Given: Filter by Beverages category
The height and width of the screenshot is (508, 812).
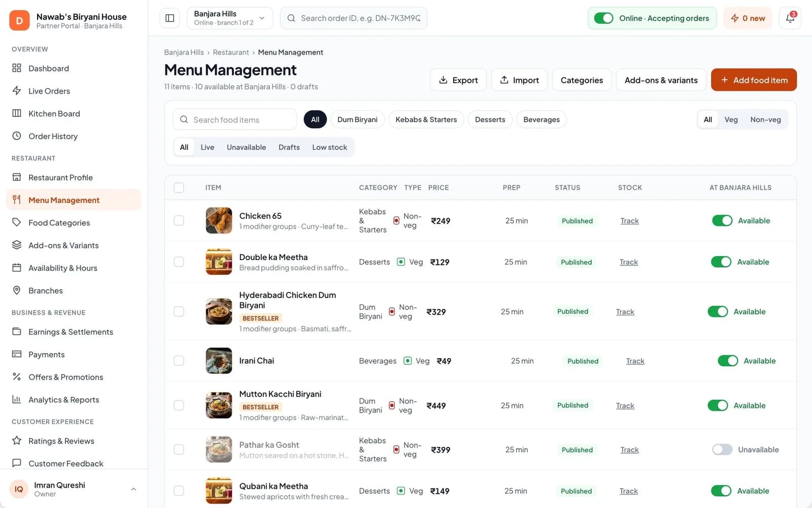Looking at the screenshot, I should pos(542,119).
